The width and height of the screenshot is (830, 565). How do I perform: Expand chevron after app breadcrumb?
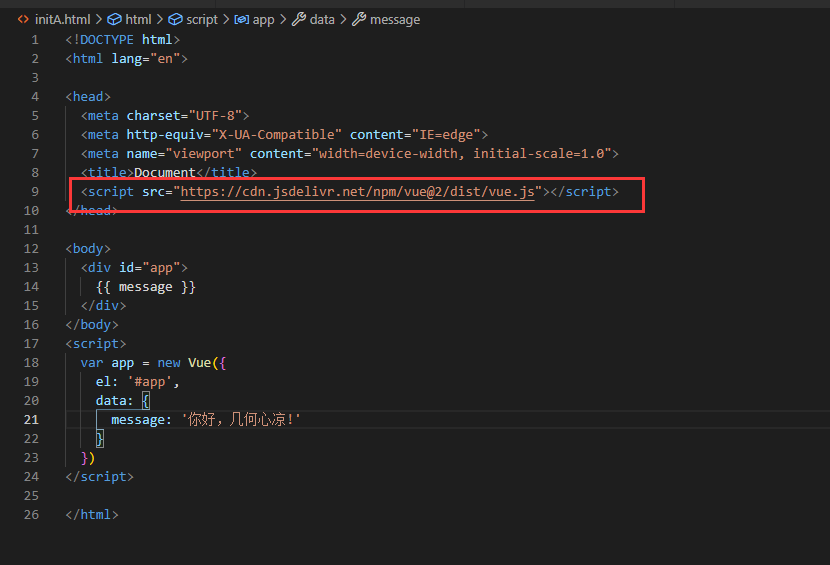coord(283,20)
